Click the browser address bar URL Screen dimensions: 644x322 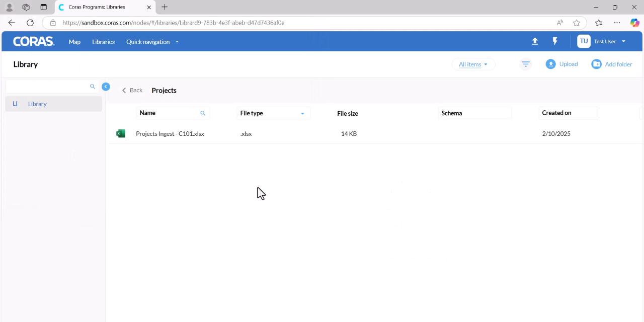[x=174, y=23]
